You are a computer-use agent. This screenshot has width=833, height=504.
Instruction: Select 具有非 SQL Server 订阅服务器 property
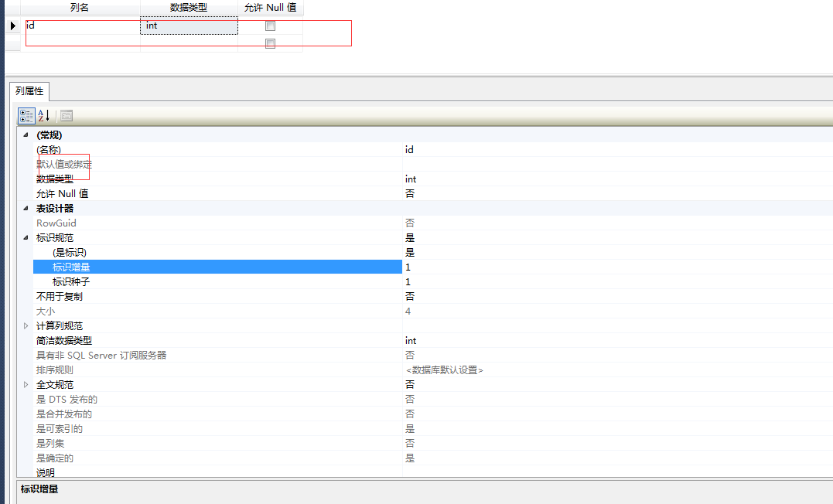(217, 356)
